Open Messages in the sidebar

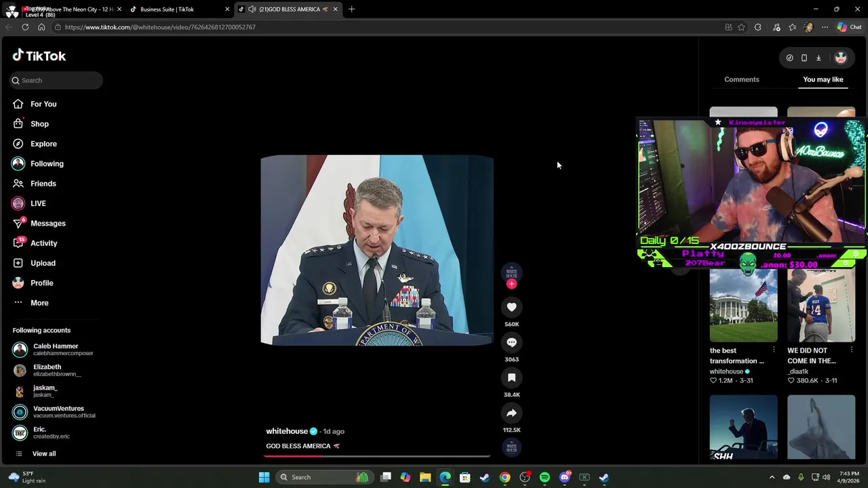(x=39, y=223)
